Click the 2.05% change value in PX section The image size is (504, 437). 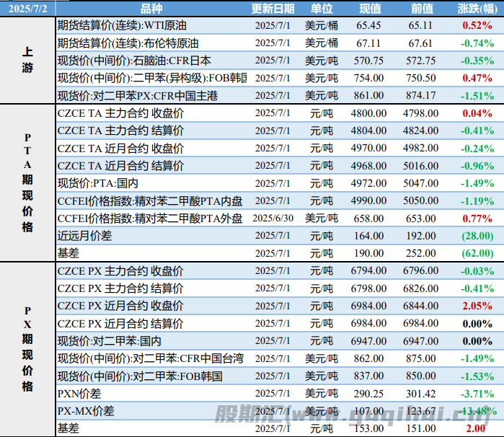click(x=477, y=306)
